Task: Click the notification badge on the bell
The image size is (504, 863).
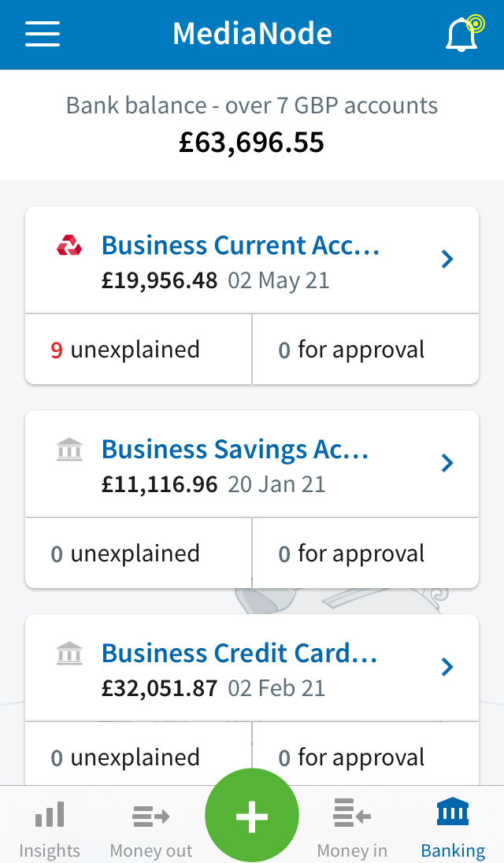Action: [476, 24]
